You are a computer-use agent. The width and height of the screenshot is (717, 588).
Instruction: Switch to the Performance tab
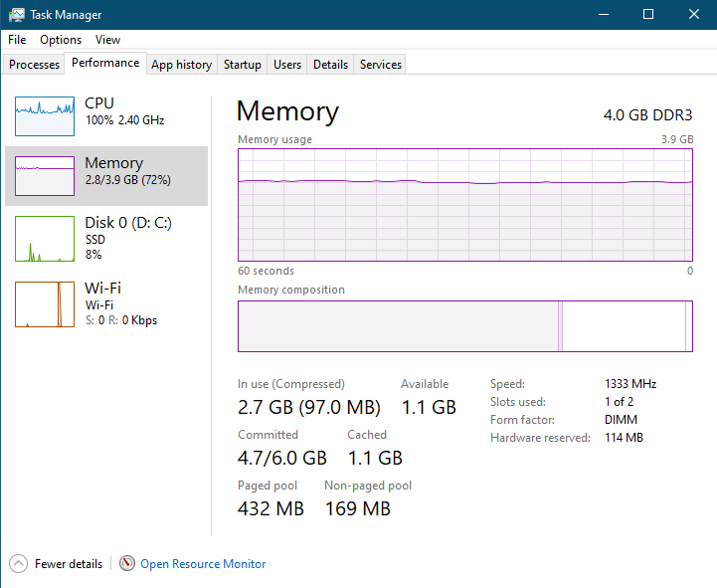[x=105, y=63]
